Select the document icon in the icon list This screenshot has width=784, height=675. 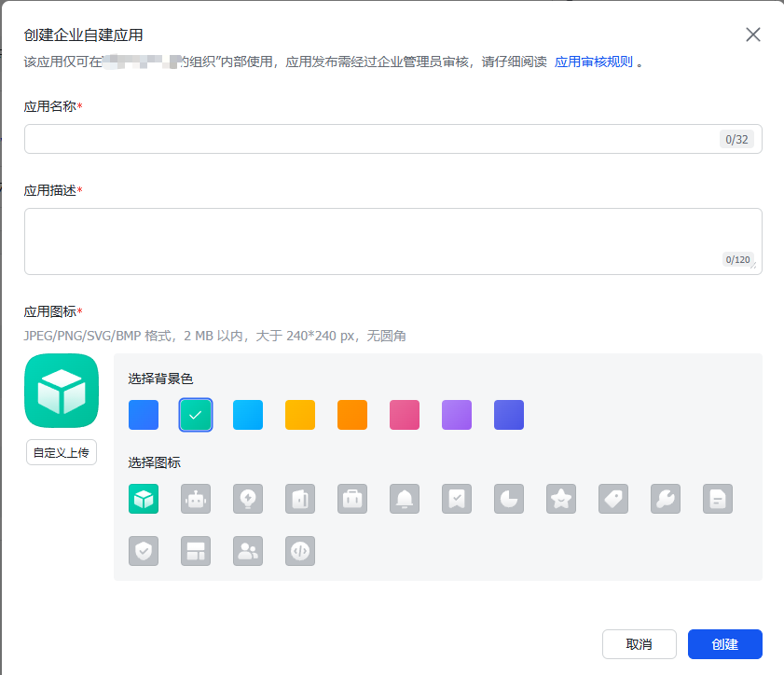[717, 499]
